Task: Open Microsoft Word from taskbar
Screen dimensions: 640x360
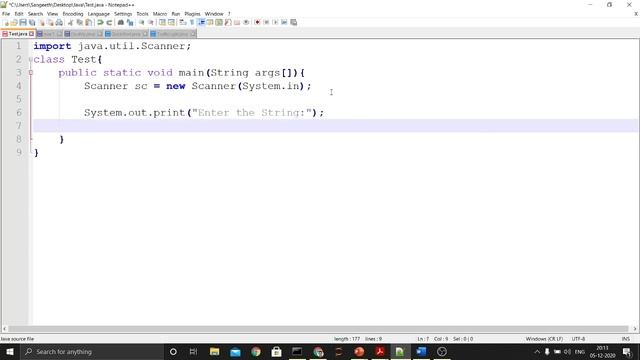Action: pyautogui.click(x=421, y=351)
